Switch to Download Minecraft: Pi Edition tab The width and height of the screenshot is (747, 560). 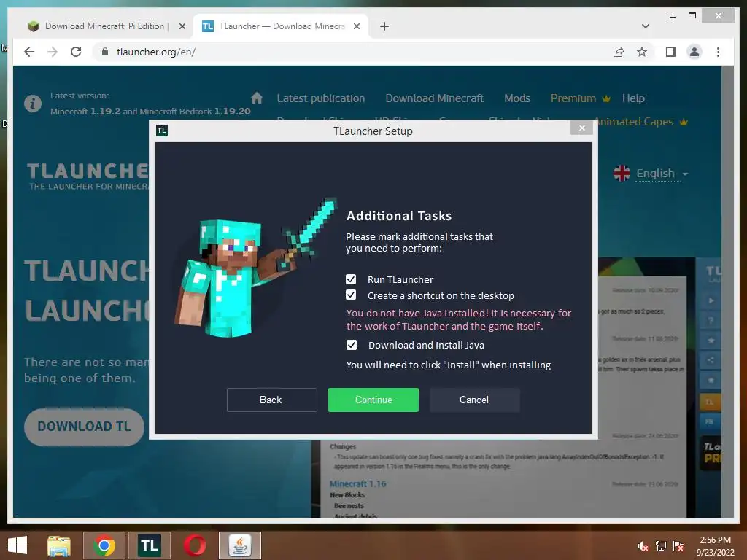click(x=105, y=26)
